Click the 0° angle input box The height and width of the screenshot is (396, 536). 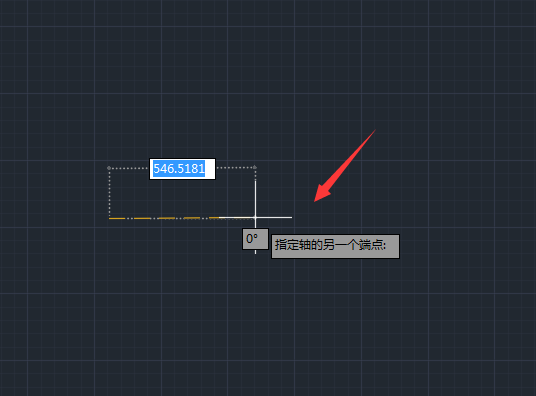pyautogui.click(x=255, y=239)
